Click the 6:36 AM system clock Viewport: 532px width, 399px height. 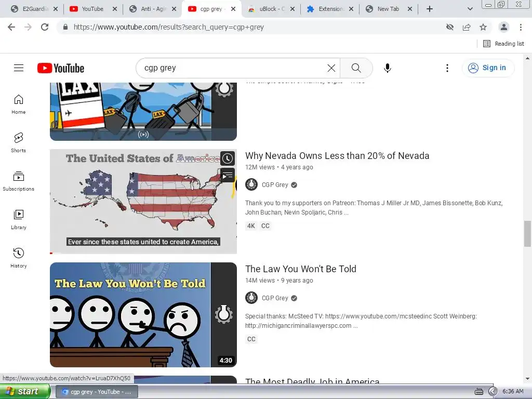(513, 392)
